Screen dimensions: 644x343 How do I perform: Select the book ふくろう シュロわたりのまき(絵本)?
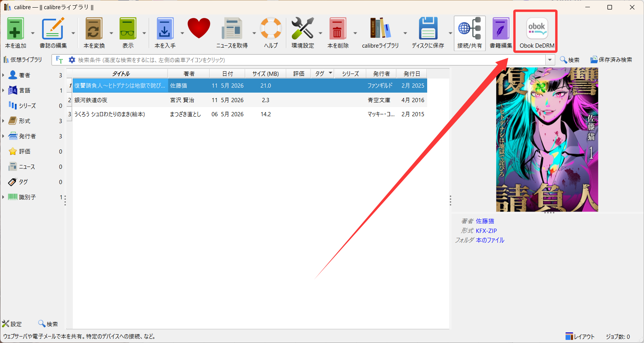pyautogui.click(x=109, y=114)
